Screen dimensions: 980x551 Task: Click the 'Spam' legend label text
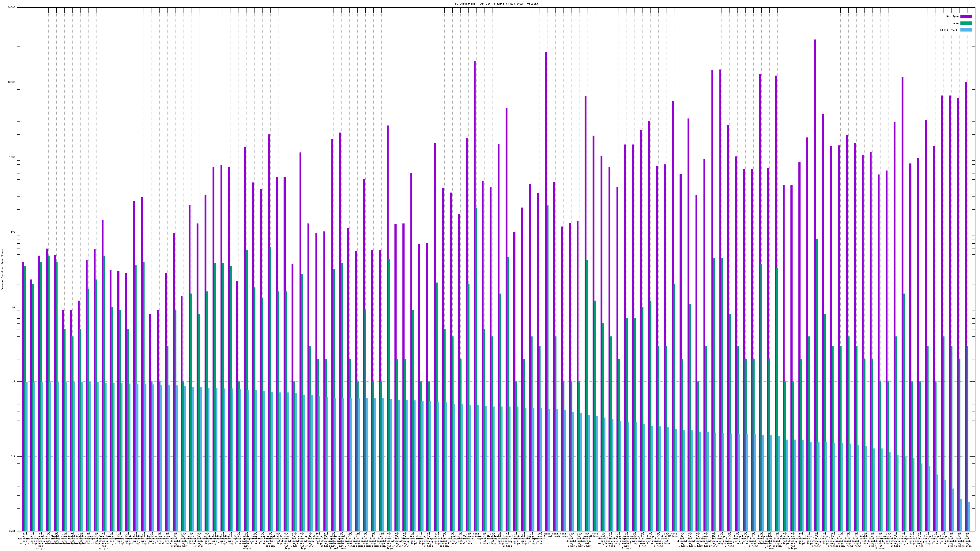click(x=956, y=23)
